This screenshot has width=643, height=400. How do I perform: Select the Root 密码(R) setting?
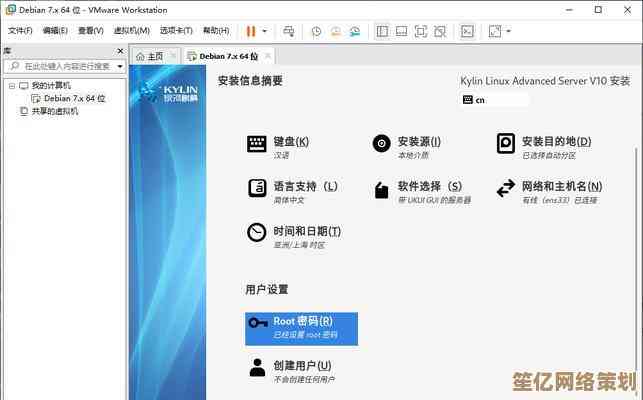pyautogui.click(x=301, y=327)
